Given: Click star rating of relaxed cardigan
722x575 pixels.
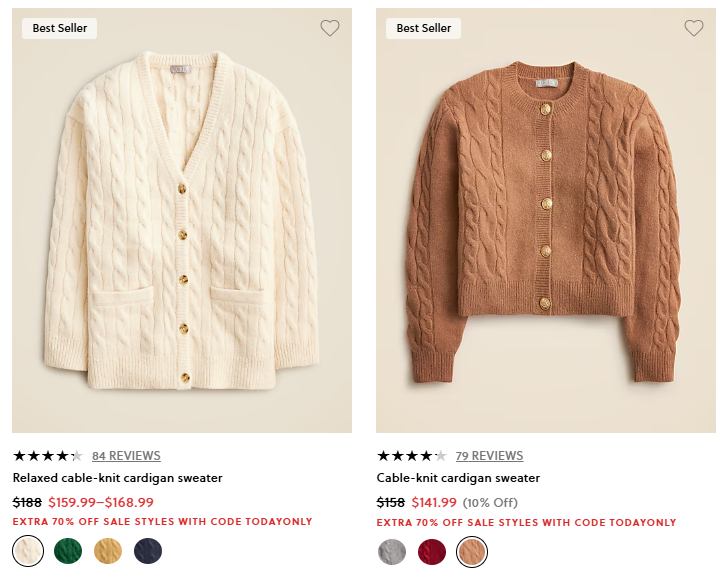Looking at the screenshot, I should pyautogui.click(x=47, y=456).
